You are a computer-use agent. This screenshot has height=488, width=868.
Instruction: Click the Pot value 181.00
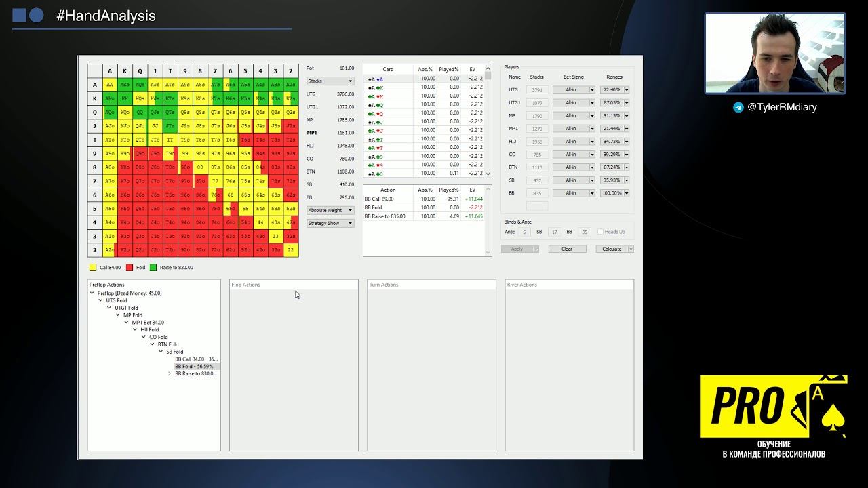click(x=347, y=68)
